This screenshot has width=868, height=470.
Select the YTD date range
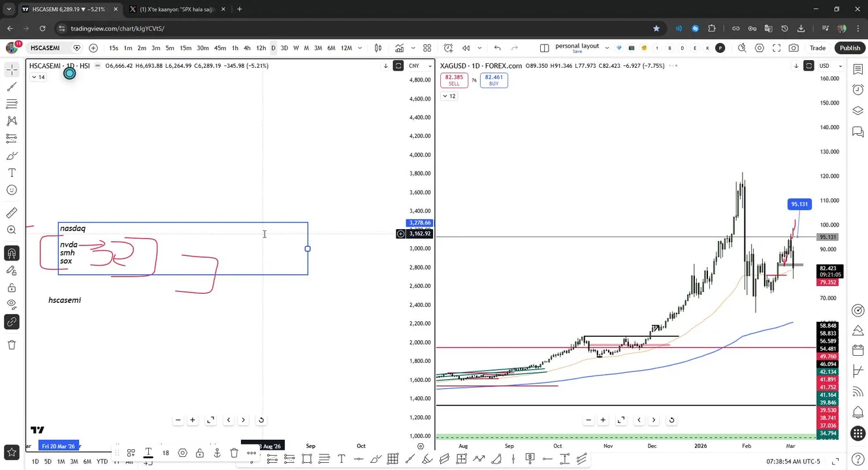click(102, 462)
